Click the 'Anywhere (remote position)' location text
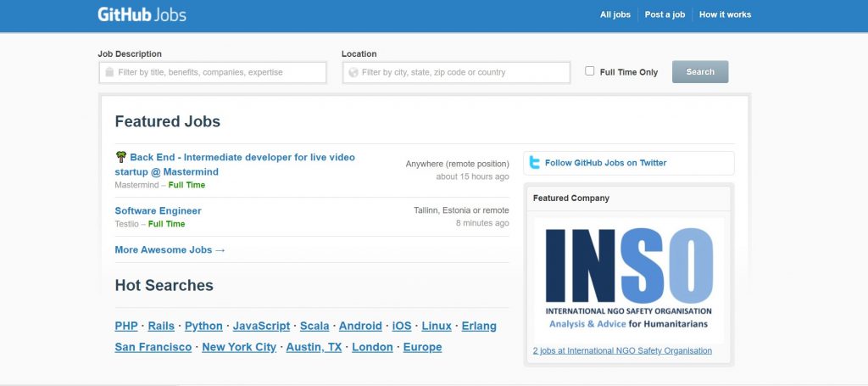Viewport: 868px width, 386px height. 457,164
